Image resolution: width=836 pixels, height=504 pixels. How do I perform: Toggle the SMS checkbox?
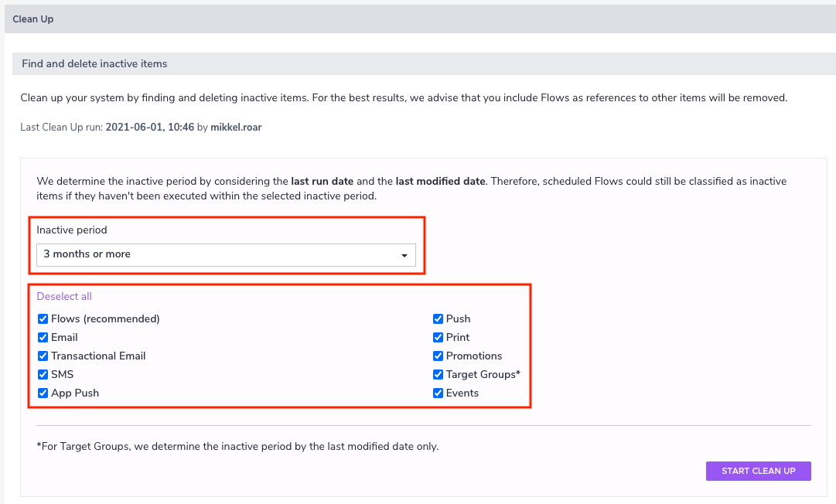tap(43, 375)
